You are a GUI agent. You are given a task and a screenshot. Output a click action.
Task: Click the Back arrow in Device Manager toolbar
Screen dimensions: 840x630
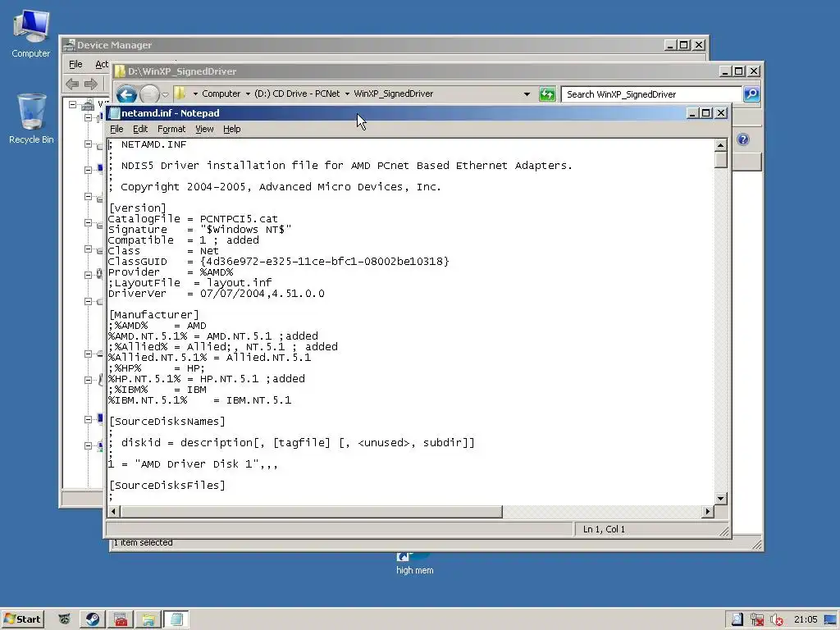point(72,84)
